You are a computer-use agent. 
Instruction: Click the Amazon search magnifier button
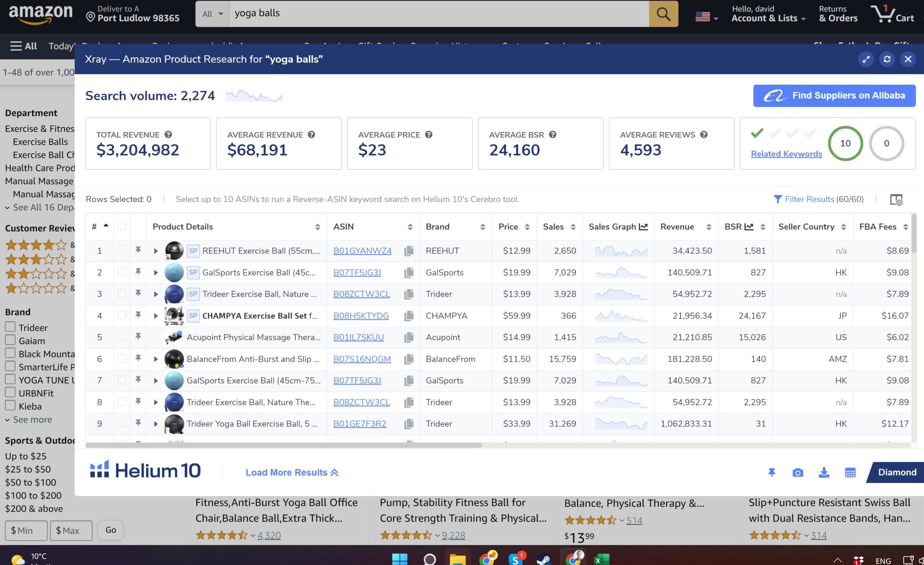(663, 14)
